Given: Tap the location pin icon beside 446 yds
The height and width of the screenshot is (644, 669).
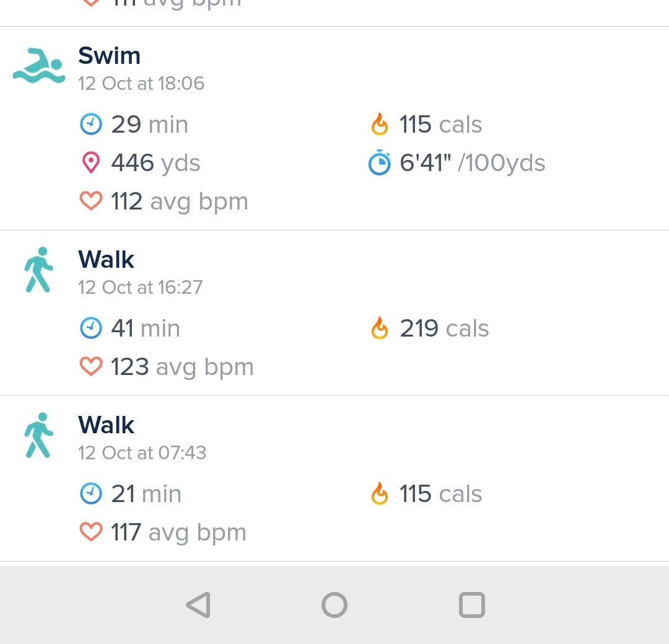Looking at the screenshot, I should tap(91, 163).
